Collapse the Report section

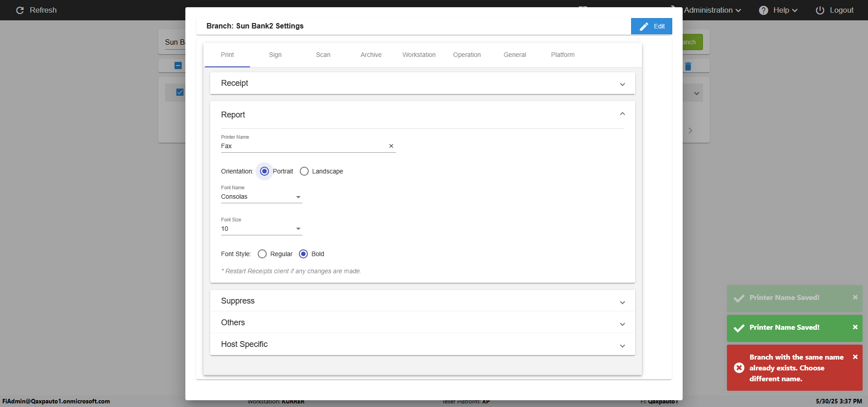(622, 114)
